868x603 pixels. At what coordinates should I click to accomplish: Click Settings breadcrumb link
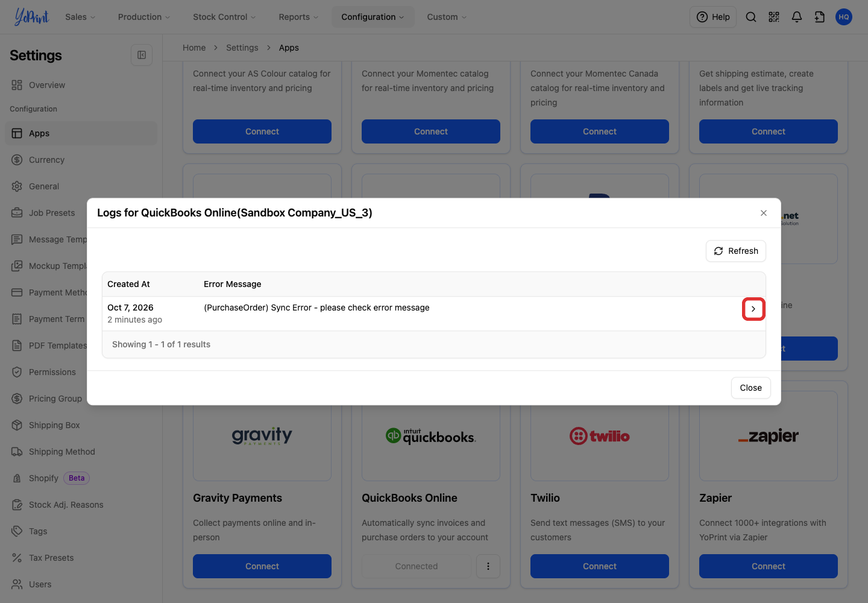coord(242,48)
